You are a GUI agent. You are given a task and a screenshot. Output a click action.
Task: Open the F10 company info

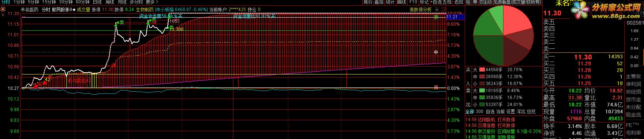[x=413, y=2]
